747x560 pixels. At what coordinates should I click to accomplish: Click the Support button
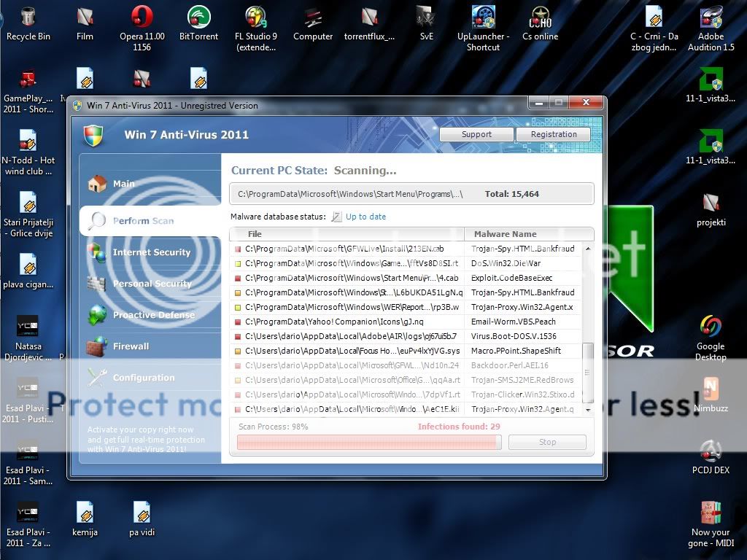(x=476, y=134)
